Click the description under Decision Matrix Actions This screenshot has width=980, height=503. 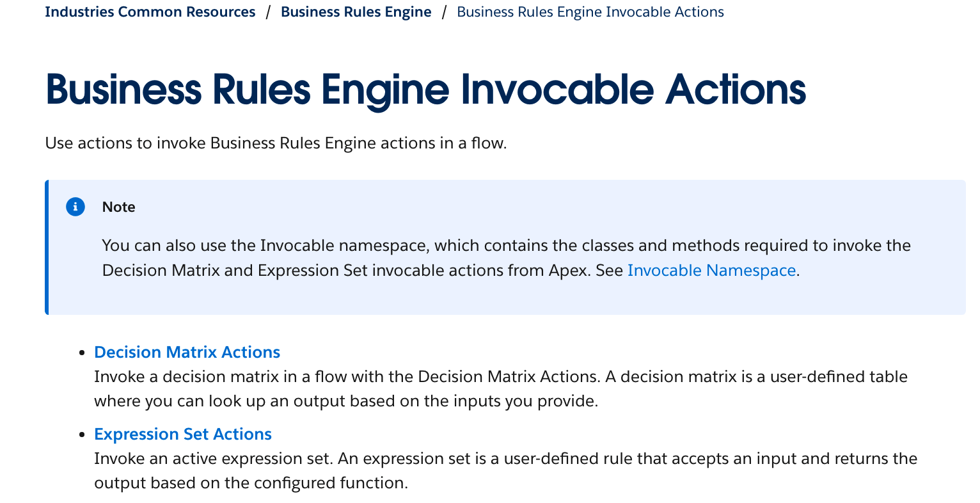[x=499, y=388]
